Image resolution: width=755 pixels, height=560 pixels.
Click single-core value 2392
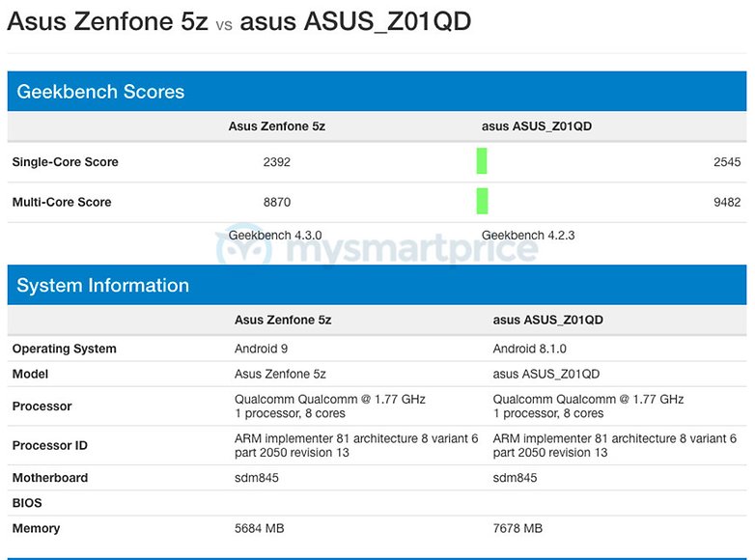277,162
